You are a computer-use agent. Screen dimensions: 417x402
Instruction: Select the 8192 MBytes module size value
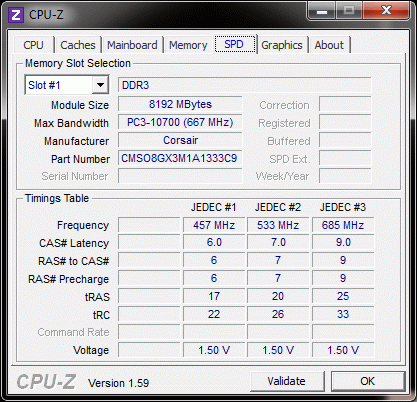pos(180,104)
